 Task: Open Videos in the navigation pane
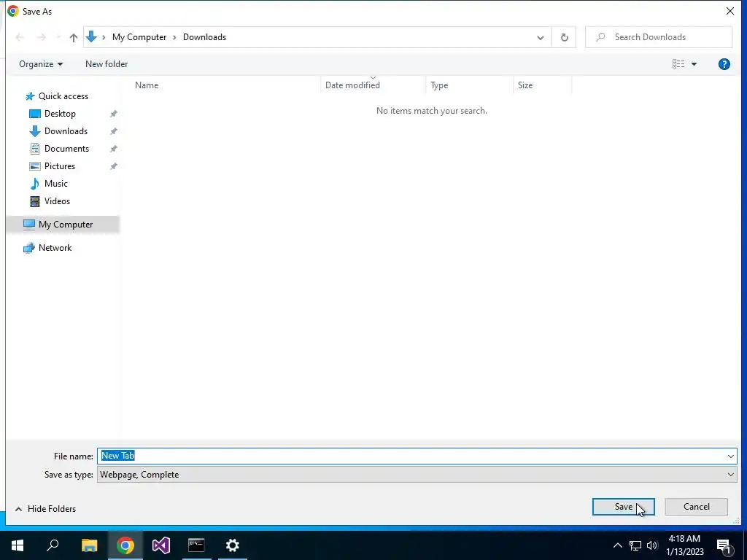[57, 201]
